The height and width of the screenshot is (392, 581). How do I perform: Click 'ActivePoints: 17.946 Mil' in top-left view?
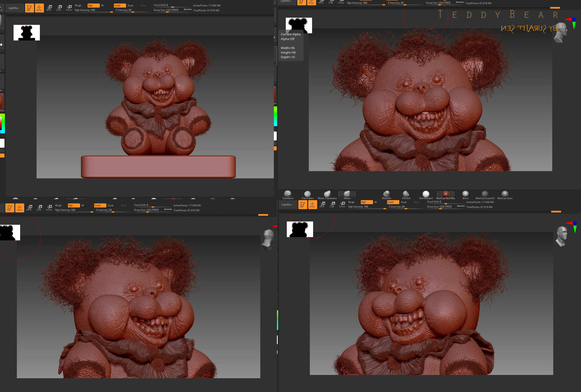pos(207,6)
